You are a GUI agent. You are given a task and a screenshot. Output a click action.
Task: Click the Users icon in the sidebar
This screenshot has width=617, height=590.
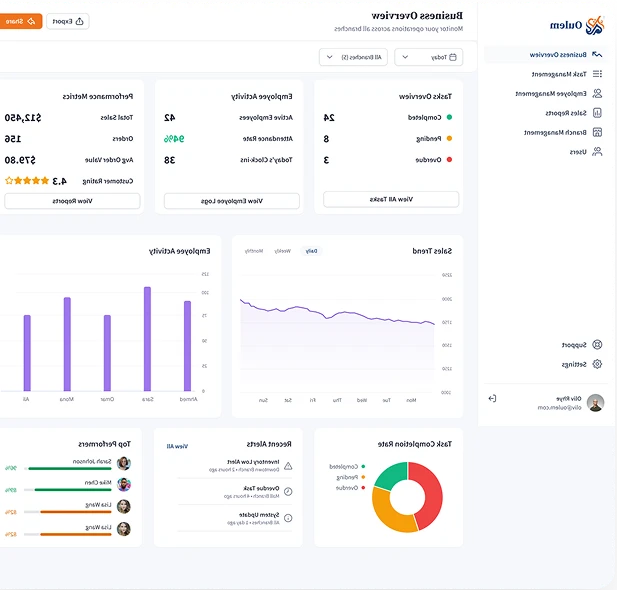[x=597, y=152]
